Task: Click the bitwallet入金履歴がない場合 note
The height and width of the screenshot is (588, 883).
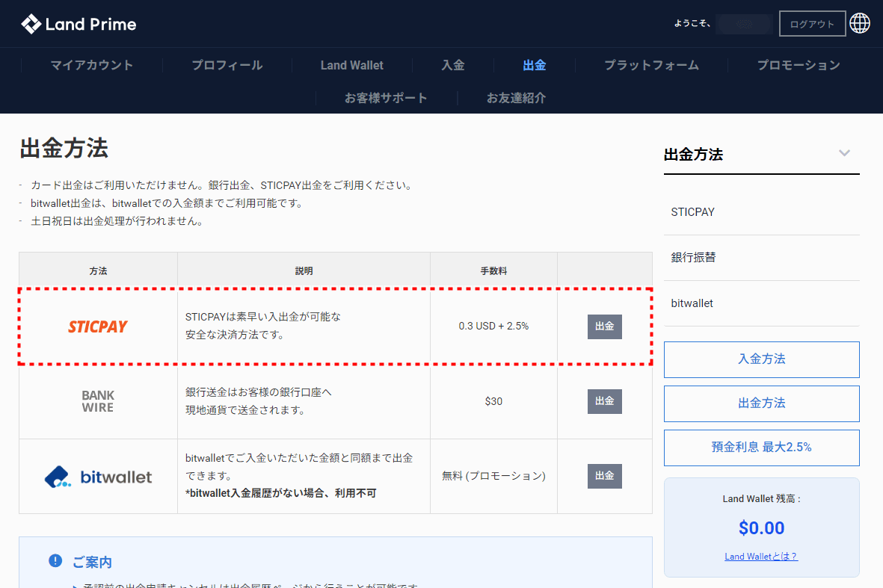Action: (280, 493)
